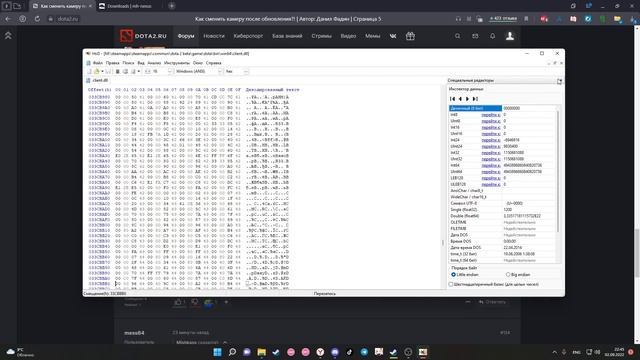Click the new file icon in HxD toolbar

coord(89,71)
